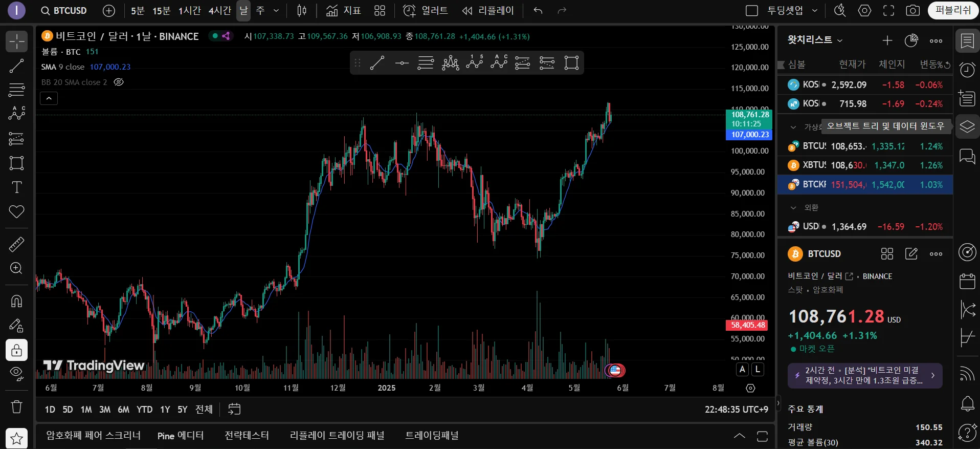The image size is (980, 449).
Task: Open the indicator templates grid
Action: (x=380, y=11)
